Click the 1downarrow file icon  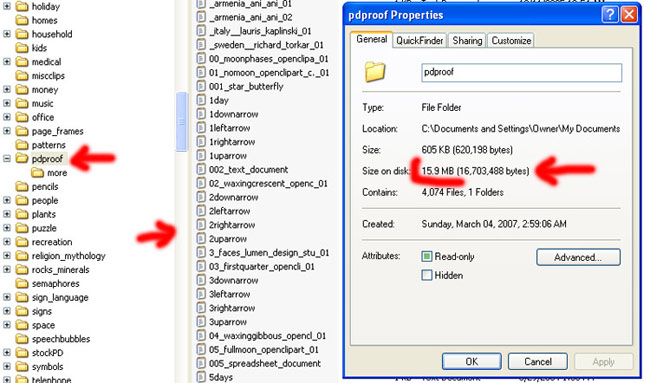[x=201, y=114]
